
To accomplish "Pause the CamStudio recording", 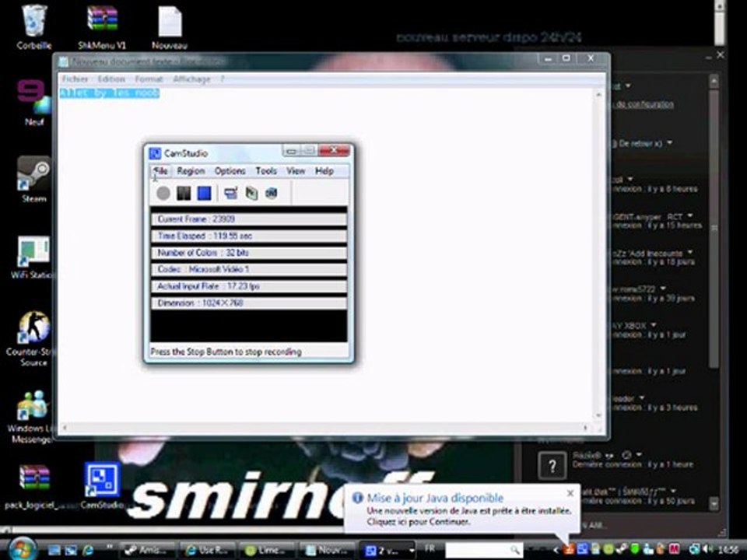I will click(x=184, y=193).
